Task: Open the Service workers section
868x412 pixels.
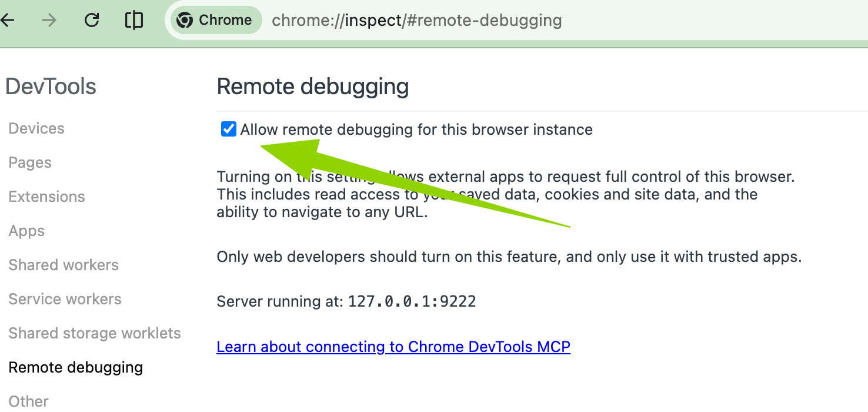Action: tap(65, 299)
